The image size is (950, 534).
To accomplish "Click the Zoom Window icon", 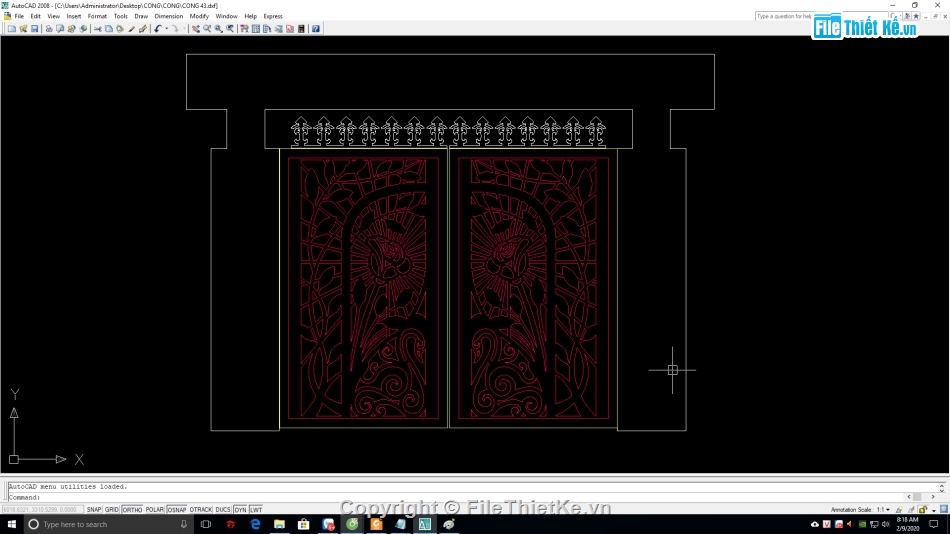I will tap(219, 28).
